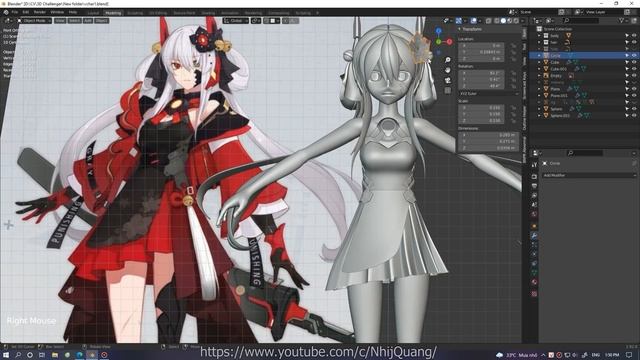Open the File menu
The image size is (640, 360).
click(15, 12)
